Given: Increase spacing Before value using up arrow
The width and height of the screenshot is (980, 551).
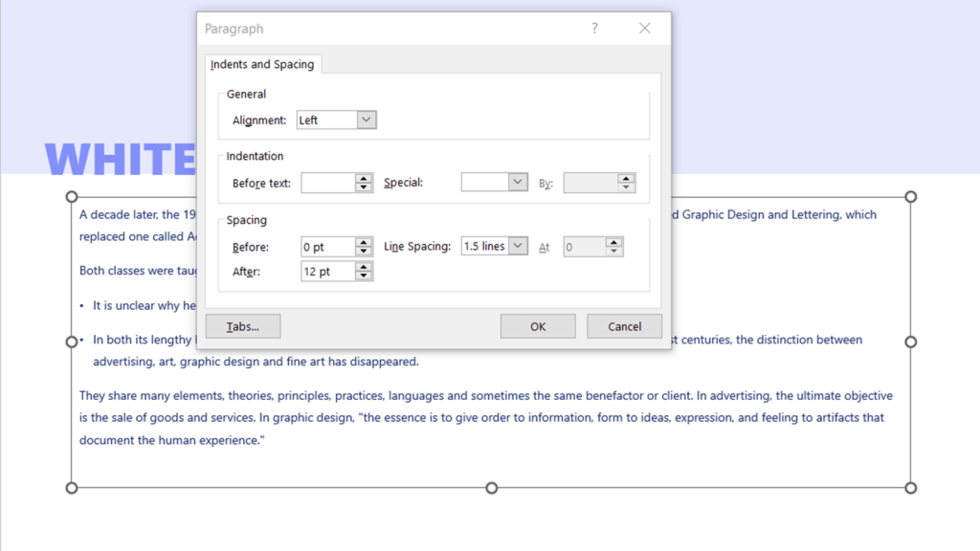Looking at the screenshot, I should pos(364,242).
